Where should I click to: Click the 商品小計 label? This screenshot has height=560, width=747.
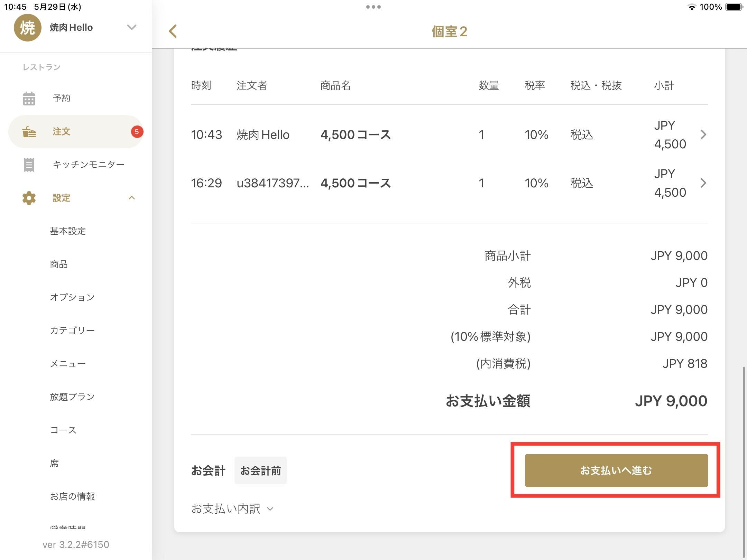pos(508,256)
